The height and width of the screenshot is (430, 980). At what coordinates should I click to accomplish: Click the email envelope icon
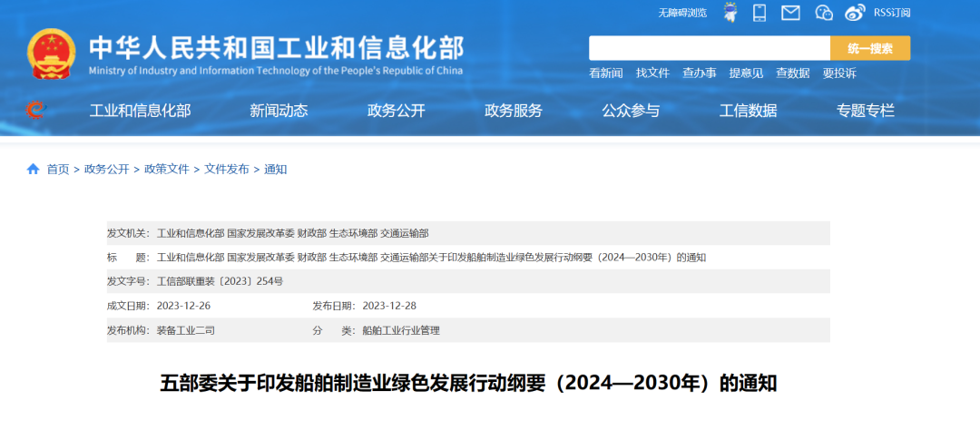pos(790,13)
